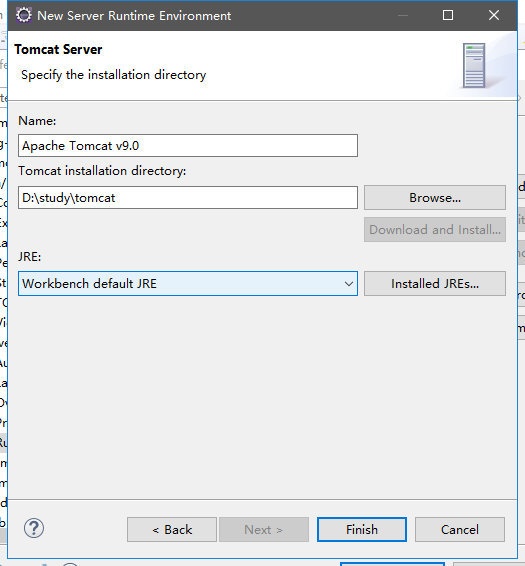525x566 pixels.
Task: Click the server tower banner image
Action: click(474, 65)
